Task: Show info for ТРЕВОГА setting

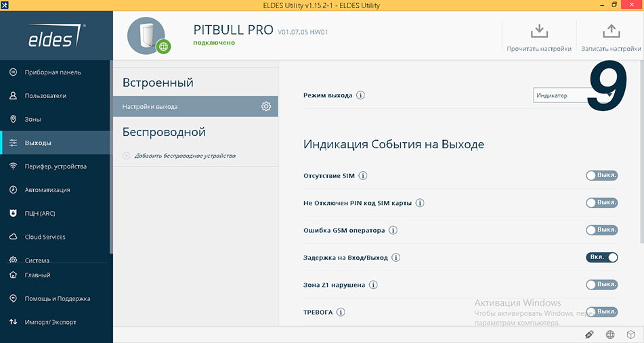Action: (341, 313)
